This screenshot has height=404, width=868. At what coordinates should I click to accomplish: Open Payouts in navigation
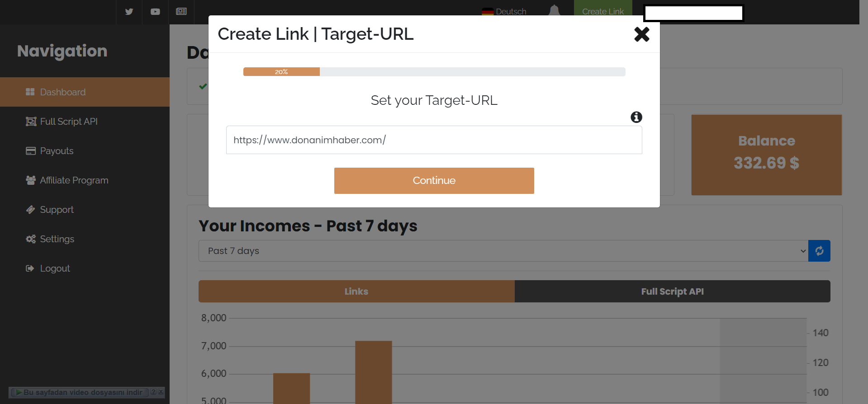57,151
